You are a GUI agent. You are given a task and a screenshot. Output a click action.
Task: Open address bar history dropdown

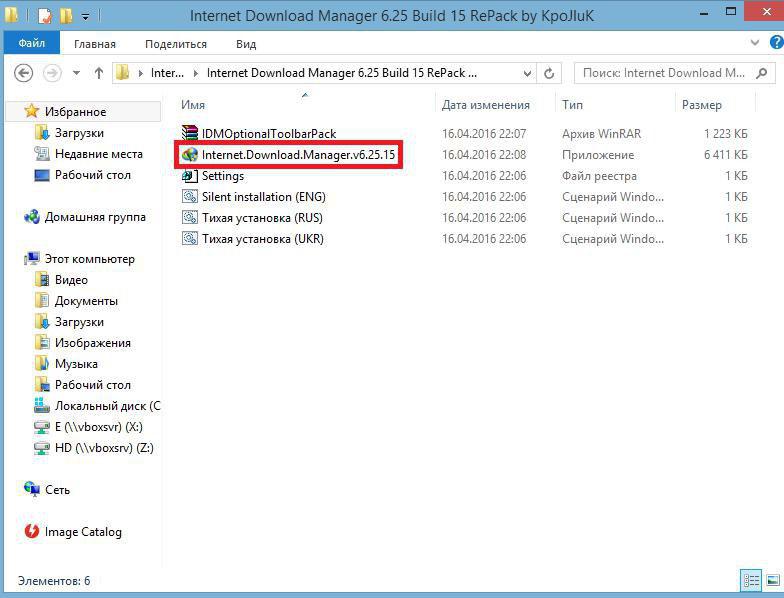pyautogui.click(x=527, y=74)
